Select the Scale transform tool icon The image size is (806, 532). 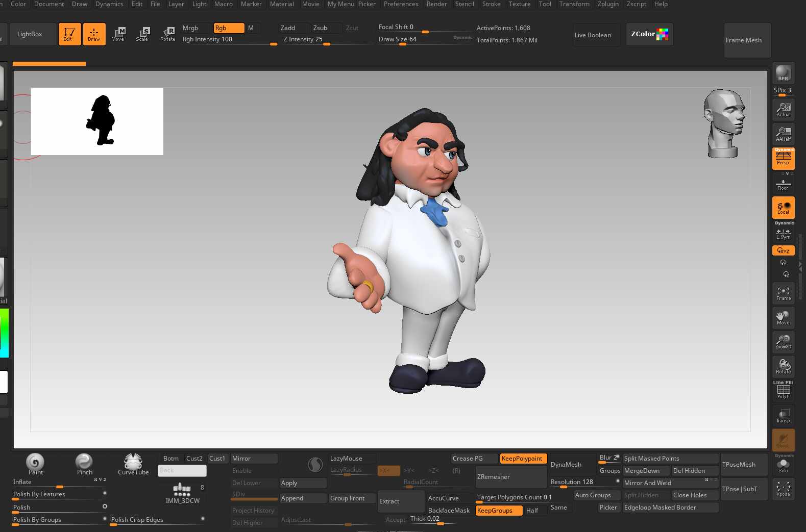pyautogui.click(x=142, y=34)
